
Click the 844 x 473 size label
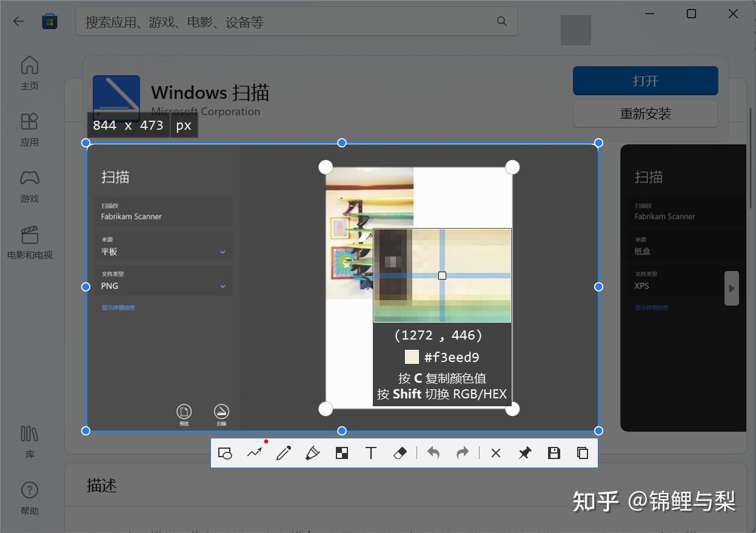(128, 125)
